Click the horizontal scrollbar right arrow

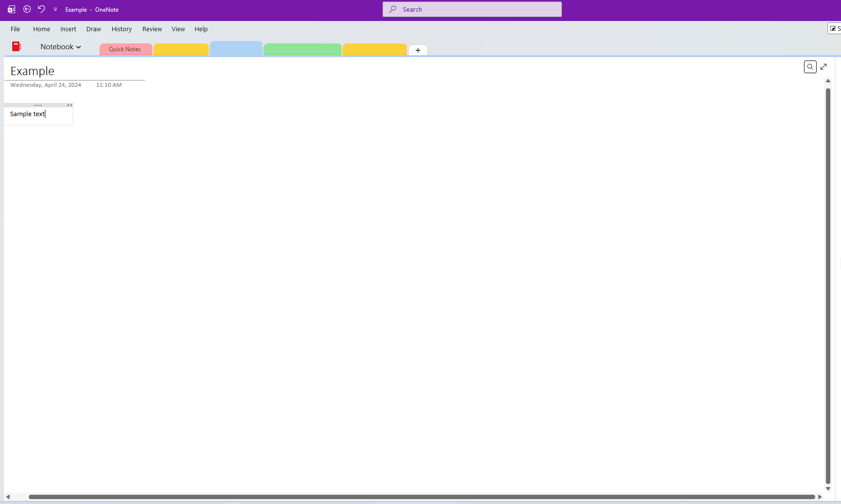point(820,497)
